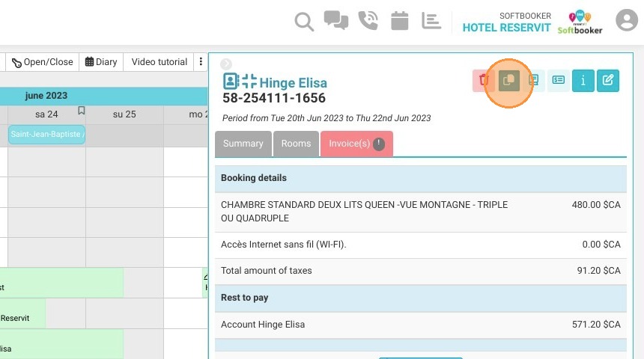Switch to the Summary tab
Viewport: 644px width, 359px height.
click(243, 144)
